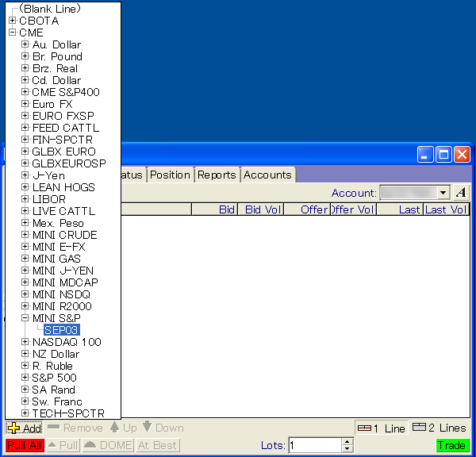The image size is (476, 457).
Task: Collapse the CME exchange node
Action: 12,33
